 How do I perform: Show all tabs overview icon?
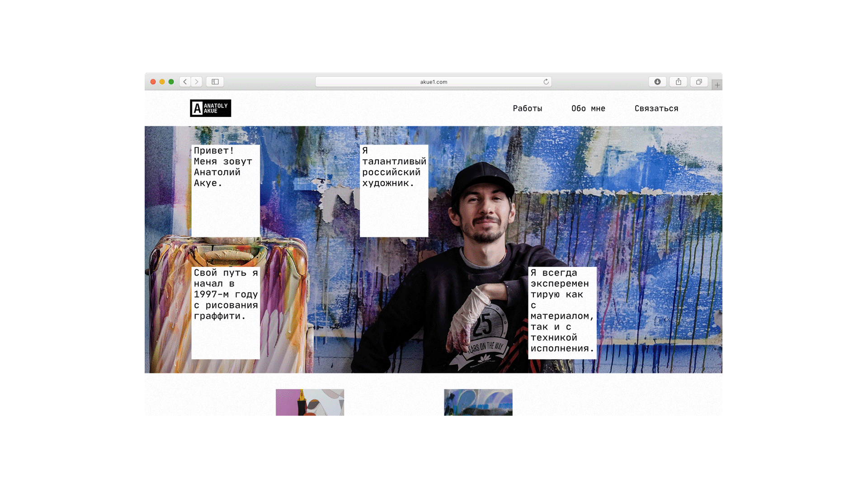coord(699,82)
